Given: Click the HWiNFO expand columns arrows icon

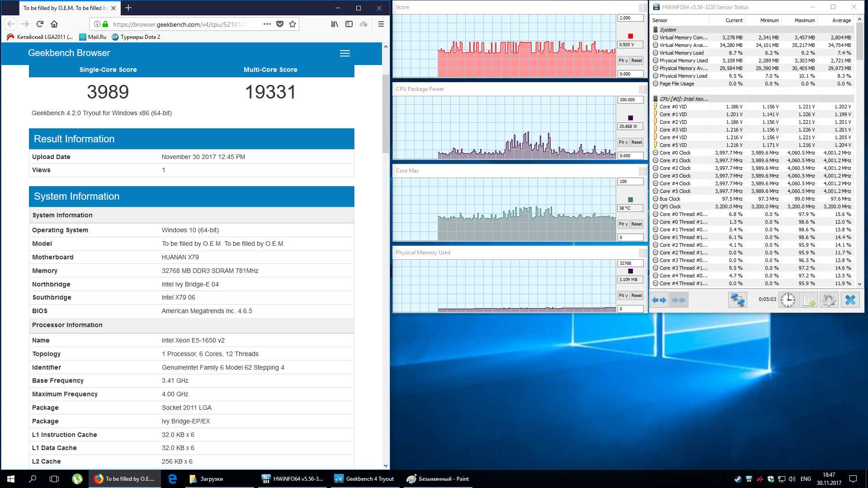Looking at the screenshot, I should point(659,300).
